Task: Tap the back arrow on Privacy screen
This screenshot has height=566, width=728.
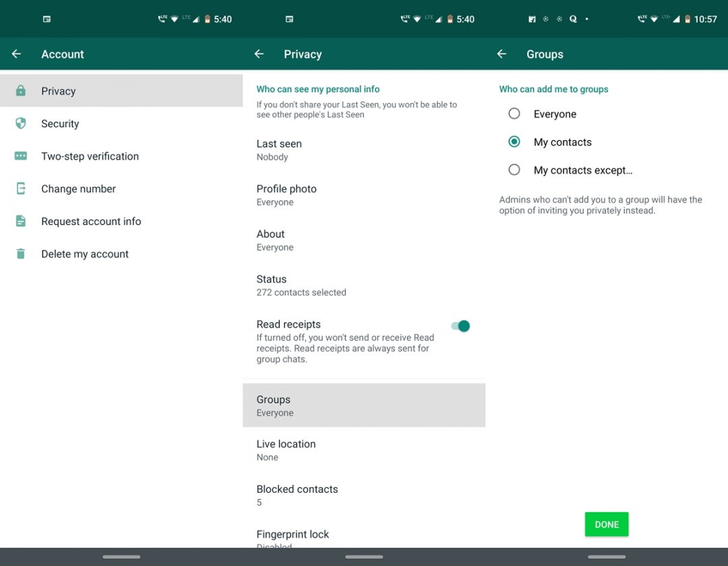Action: (259, 54)
